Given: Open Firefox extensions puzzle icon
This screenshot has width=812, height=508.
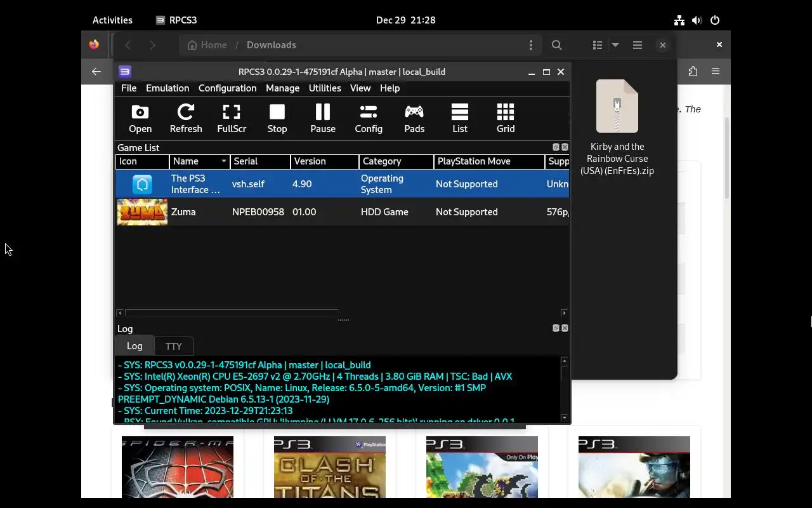Looking at the screenshot, I should tap(693, 72).
